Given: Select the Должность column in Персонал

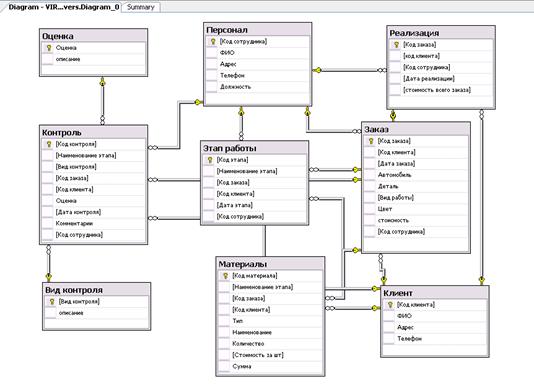Looking at the screenshot, I should (x=257, y=87).
